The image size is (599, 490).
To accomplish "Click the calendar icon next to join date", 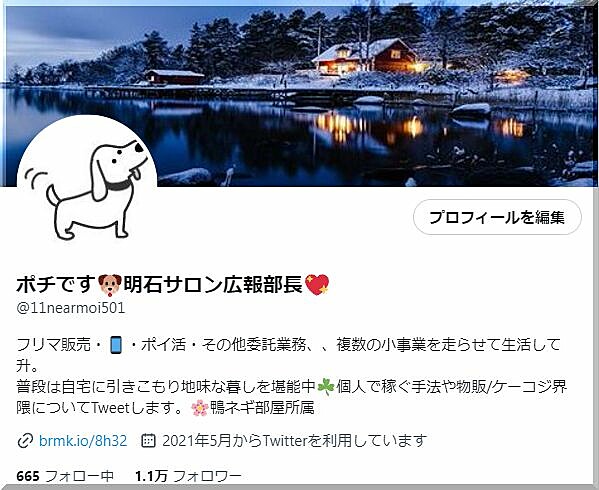I will pyautogui.click(x=148, y=441).
